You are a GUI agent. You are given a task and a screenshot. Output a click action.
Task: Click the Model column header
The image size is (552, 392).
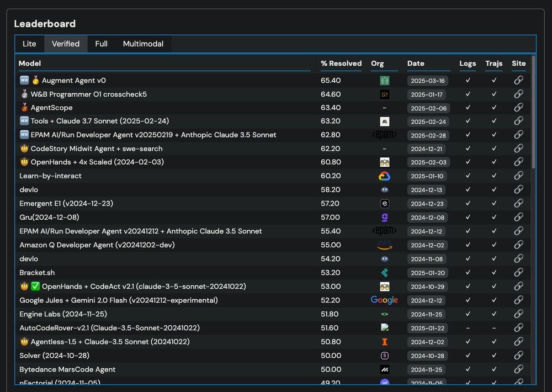[30, 63]
